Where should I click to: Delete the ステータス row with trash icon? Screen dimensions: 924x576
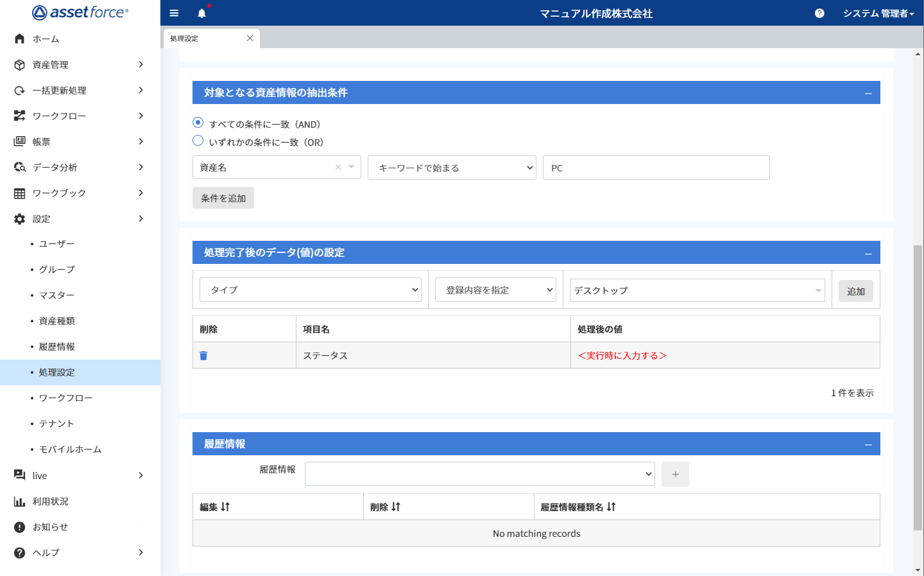[203, 355]
